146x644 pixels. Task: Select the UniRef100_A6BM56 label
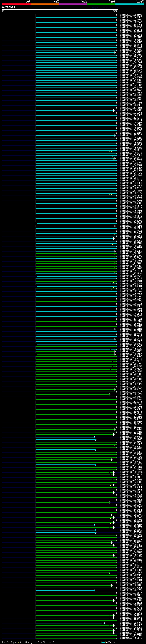(x=131, y=366)
